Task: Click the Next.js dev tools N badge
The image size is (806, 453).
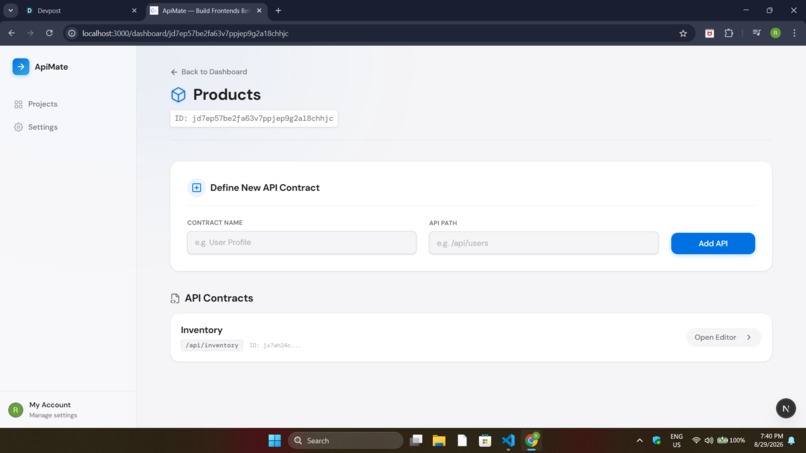Action: click(785, 409)
